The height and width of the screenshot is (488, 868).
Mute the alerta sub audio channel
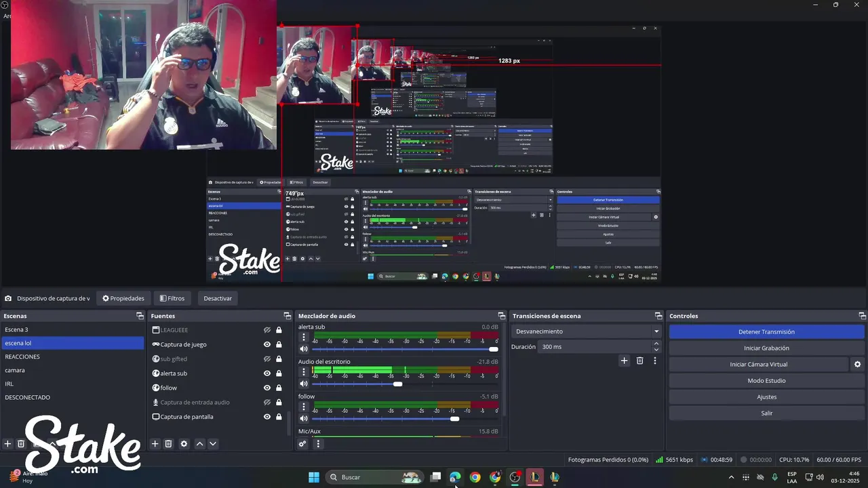point(304,349)
